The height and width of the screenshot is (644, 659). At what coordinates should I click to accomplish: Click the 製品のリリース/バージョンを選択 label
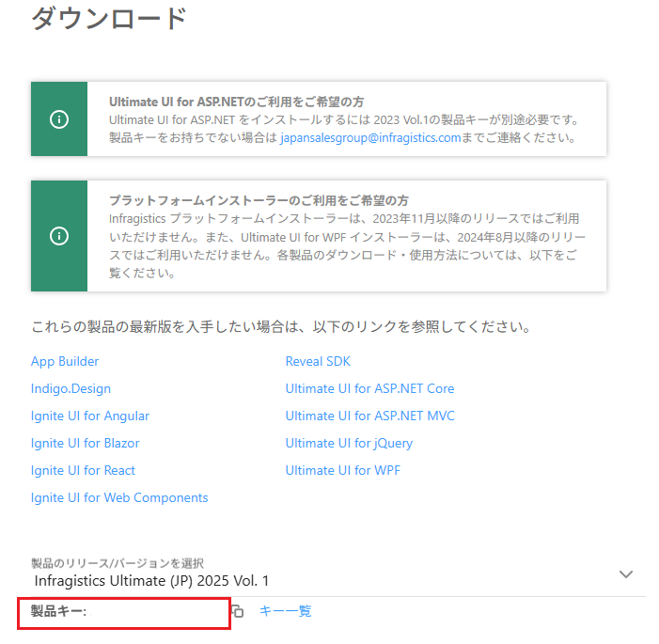pyautogui.click(x=118, y=563)
